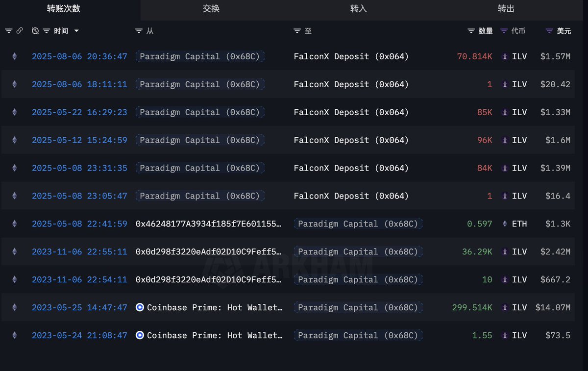
Task: Open transaction dated 2023-11-06 22:55:11
Action: coord(79,252)
